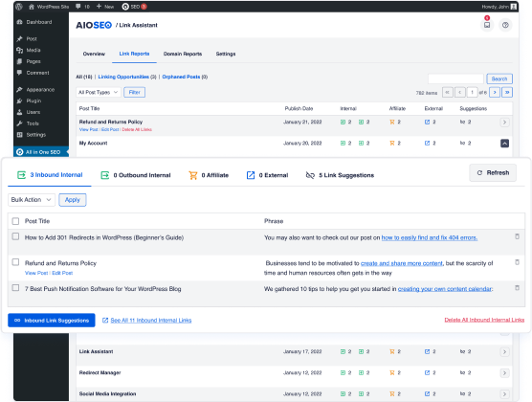532x402 pixels.
Task: Go to previous page of results
Action: (459, 92)
